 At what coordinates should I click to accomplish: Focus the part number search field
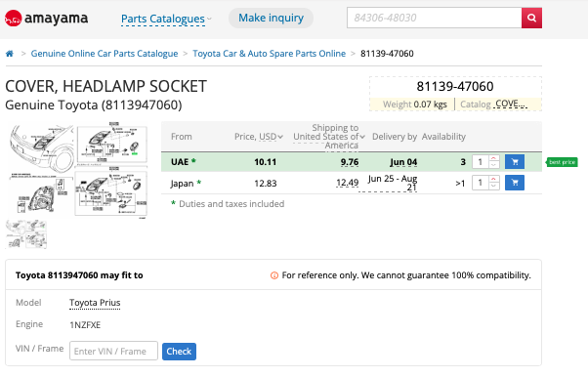click(x=435, y=18)
